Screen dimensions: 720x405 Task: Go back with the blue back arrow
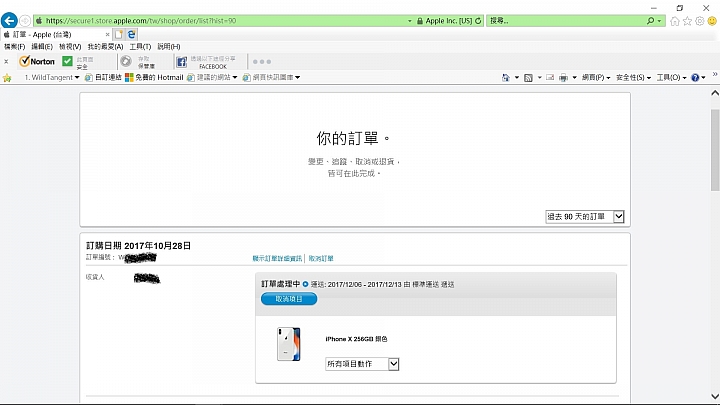[x=9, y=21]
